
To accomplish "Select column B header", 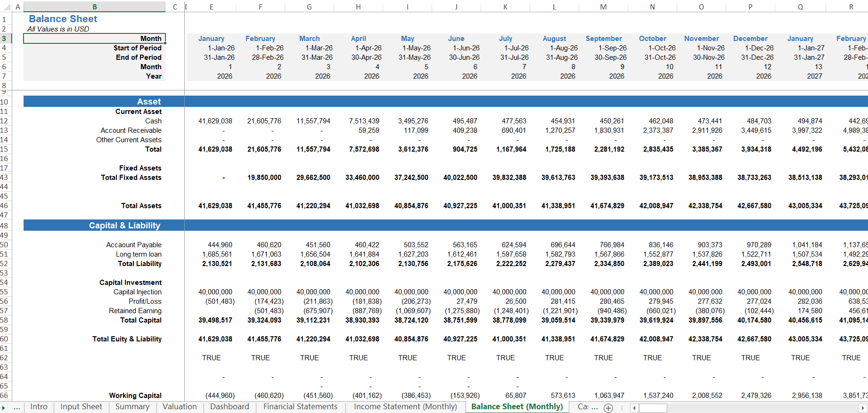I will pos(94,7).
